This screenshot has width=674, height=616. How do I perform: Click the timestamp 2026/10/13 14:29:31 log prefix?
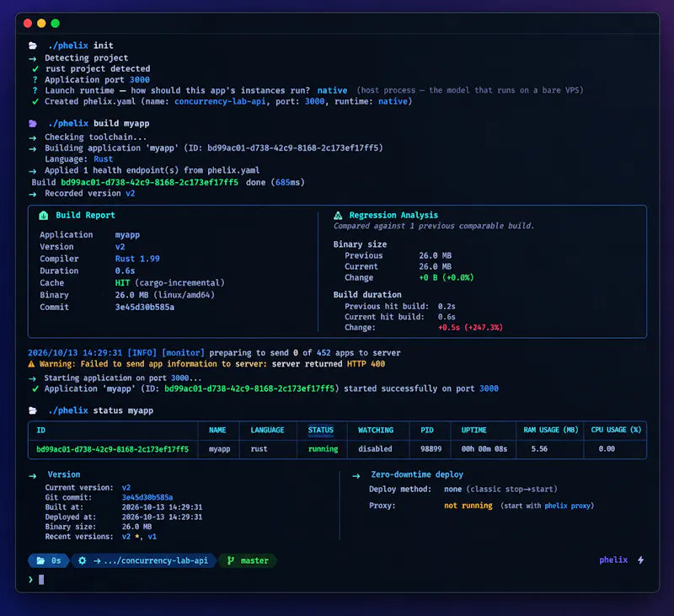(75, 353)
